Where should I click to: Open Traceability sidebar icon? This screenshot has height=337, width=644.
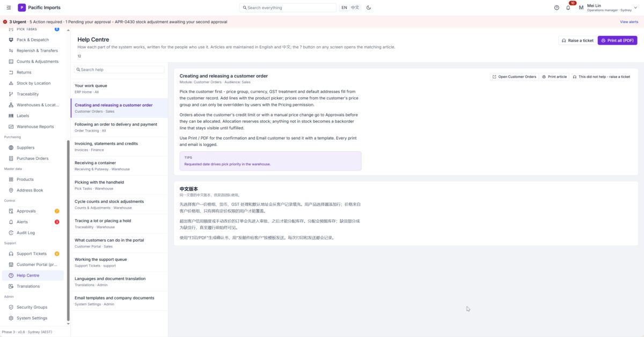click(x=11, y=94)
